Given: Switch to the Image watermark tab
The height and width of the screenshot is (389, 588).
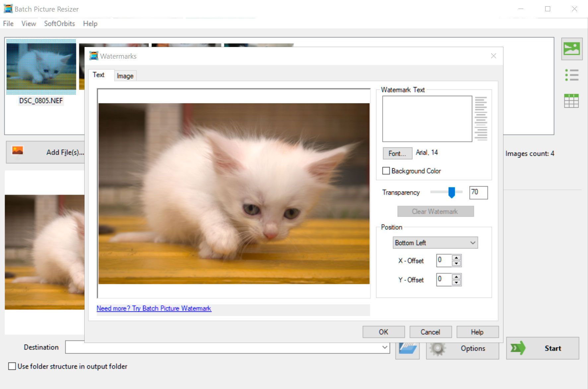Looking at the screenshot, I should 125,76.
